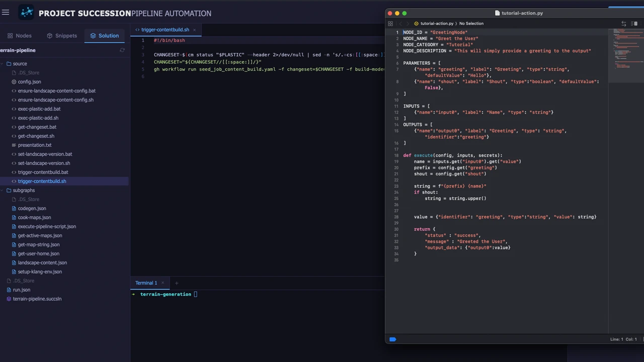This screenshot has width=644, height=362.
Task: Open set-landscape-version.bat
Action: pos(45,154)
